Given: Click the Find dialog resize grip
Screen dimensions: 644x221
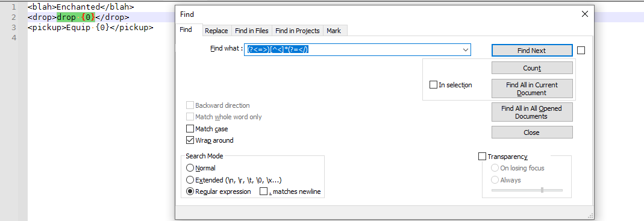Looking at the screenshot, I should (x=590, y=216).
